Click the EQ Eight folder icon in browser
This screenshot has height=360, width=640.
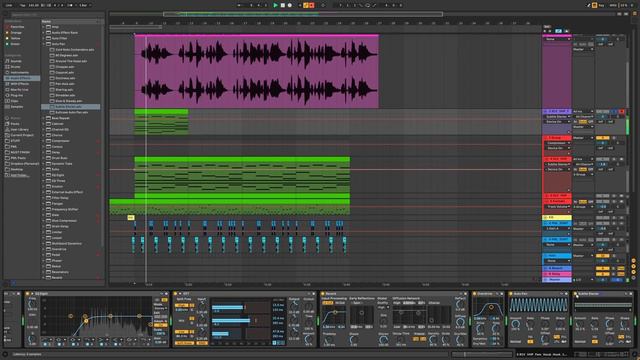tap(49, 175)
